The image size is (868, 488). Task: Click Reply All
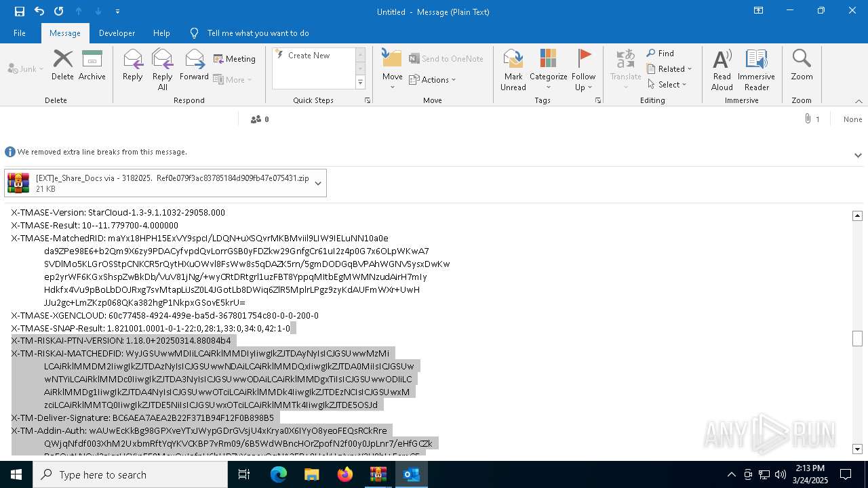point(163,69)
